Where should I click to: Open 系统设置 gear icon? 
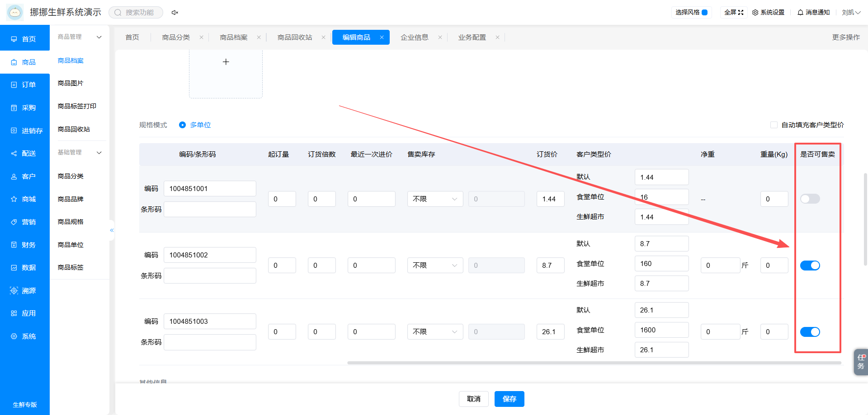tap(755, 13)
